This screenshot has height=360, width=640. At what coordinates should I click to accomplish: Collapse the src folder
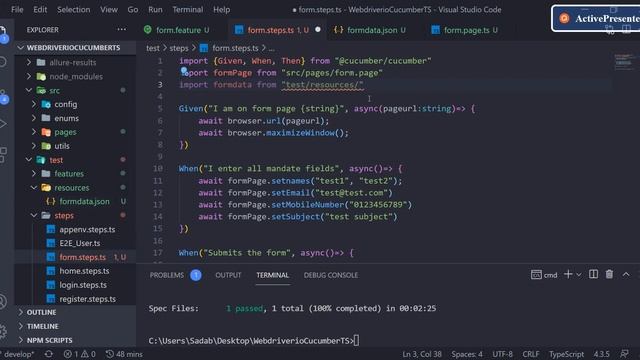point(76,90)
